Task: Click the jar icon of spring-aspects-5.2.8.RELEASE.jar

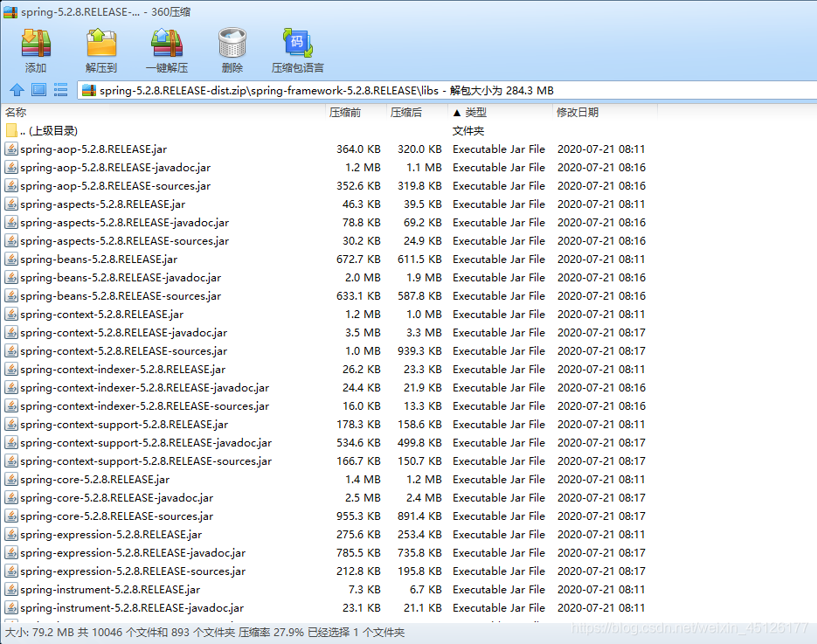Action: pos(11,204)
